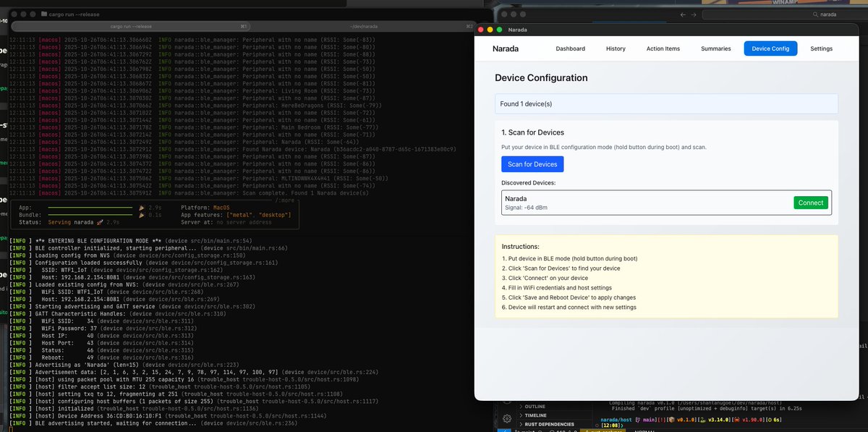Click the '/:more' label in terminal
The height and width of the screenshot is (432, 868).
[x=284, y=200]
